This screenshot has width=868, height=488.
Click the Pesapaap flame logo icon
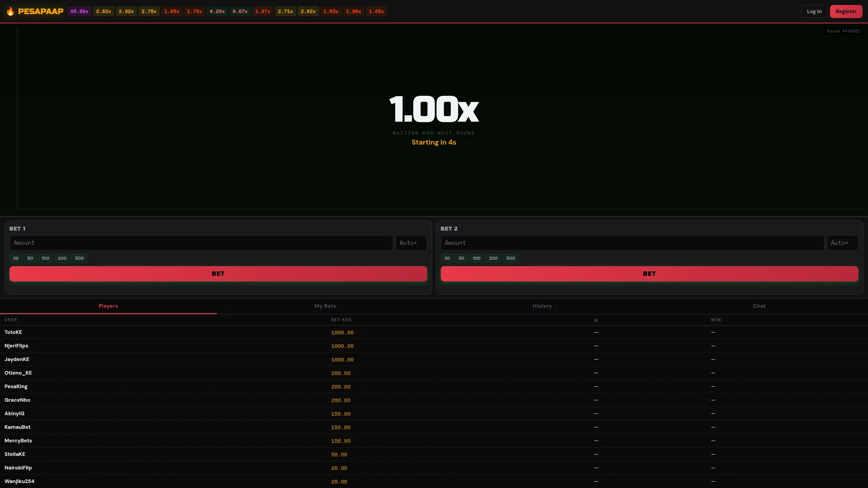point(10,11)
